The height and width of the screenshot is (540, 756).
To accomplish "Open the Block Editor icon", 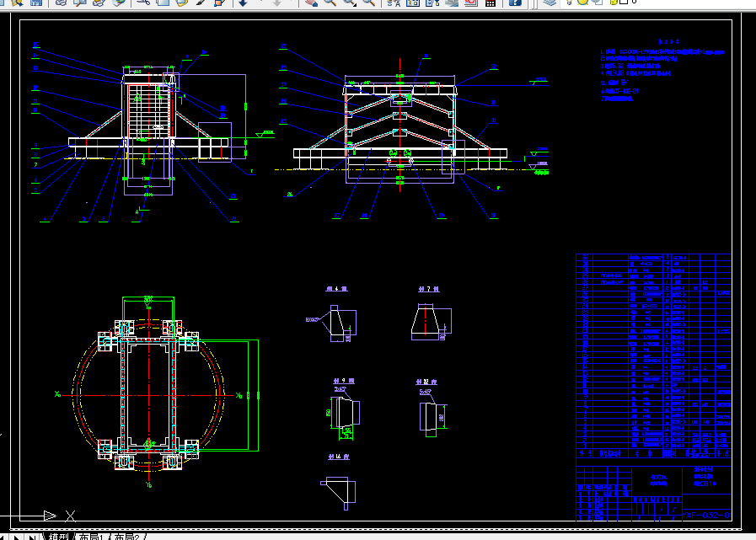I will [219, 3].
